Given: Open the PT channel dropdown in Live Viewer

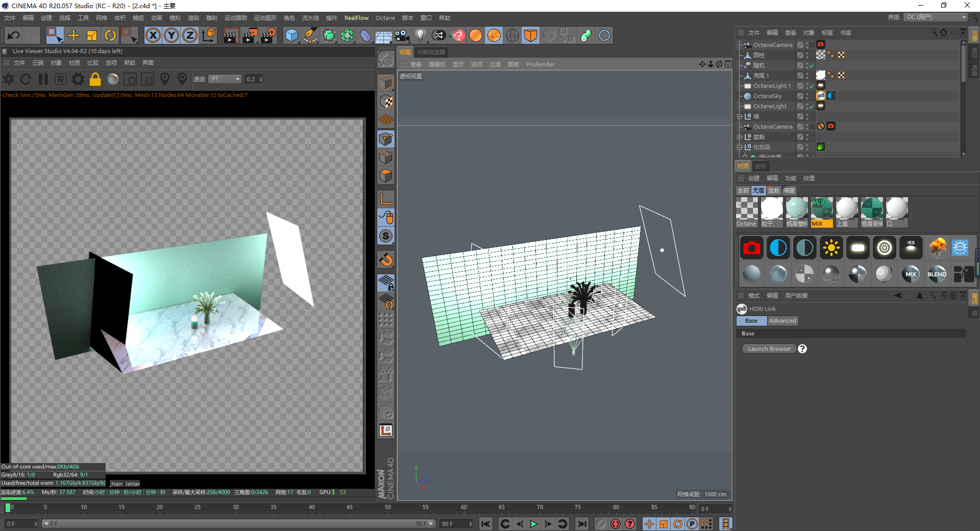Looking at the screenshot, I should click(x=225, y=79).
